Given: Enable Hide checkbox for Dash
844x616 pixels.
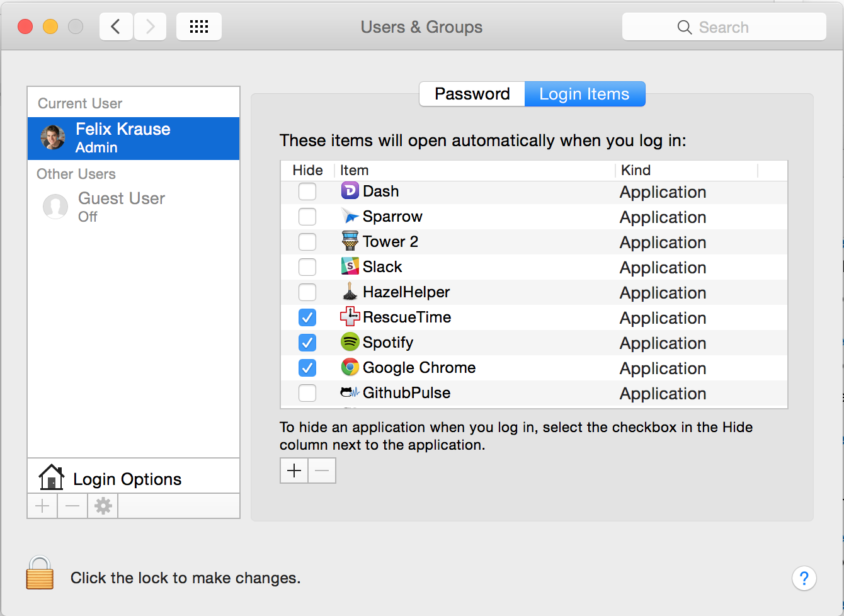Looking at the screenshot, I should [307, 191].
